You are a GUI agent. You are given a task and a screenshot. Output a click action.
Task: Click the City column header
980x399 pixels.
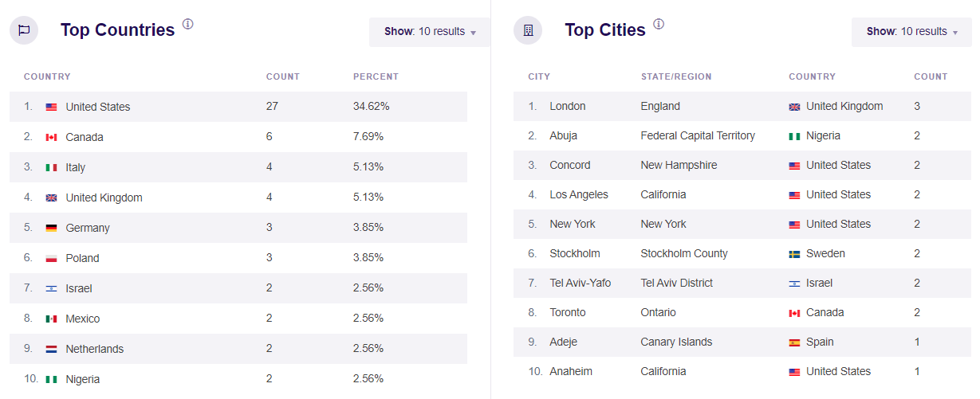click(539, 77)
